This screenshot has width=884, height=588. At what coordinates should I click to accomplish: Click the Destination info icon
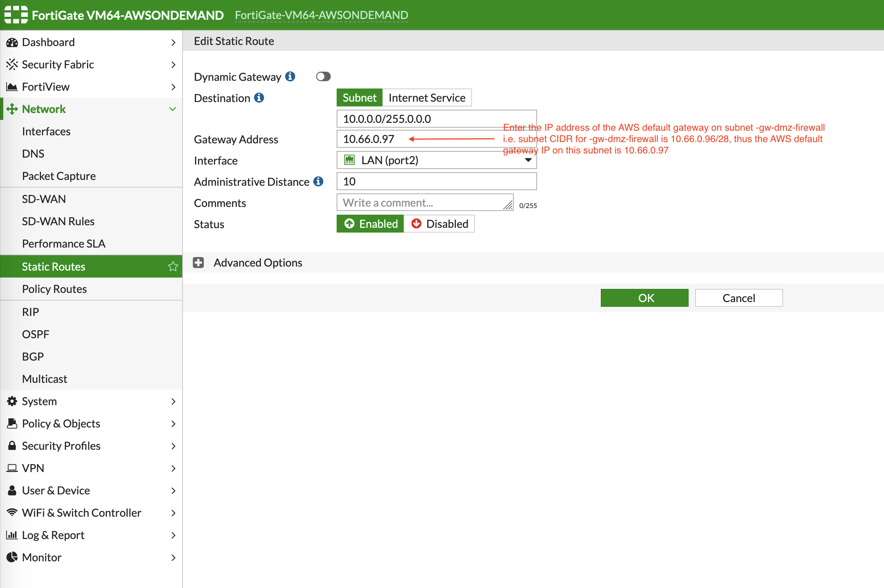(x=259, y=98)
